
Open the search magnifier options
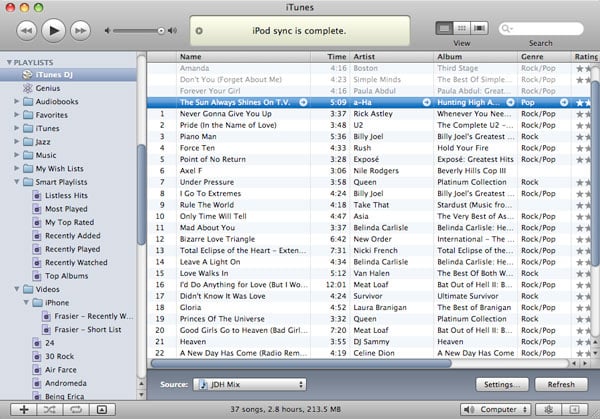[507, 29]
